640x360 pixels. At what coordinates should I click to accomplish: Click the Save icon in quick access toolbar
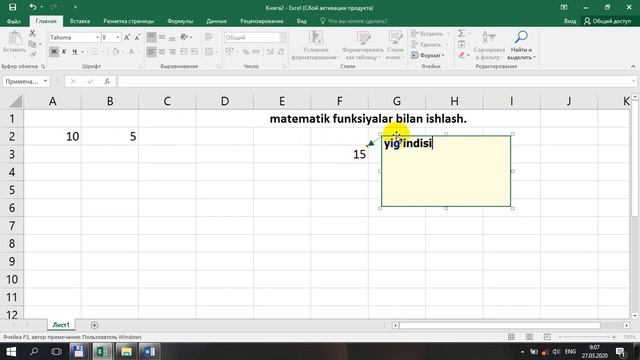point(13,7)
